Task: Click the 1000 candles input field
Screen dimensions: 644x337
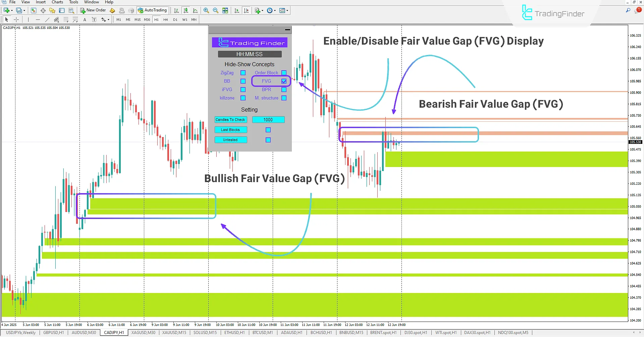Action: [x=268, y=120]
